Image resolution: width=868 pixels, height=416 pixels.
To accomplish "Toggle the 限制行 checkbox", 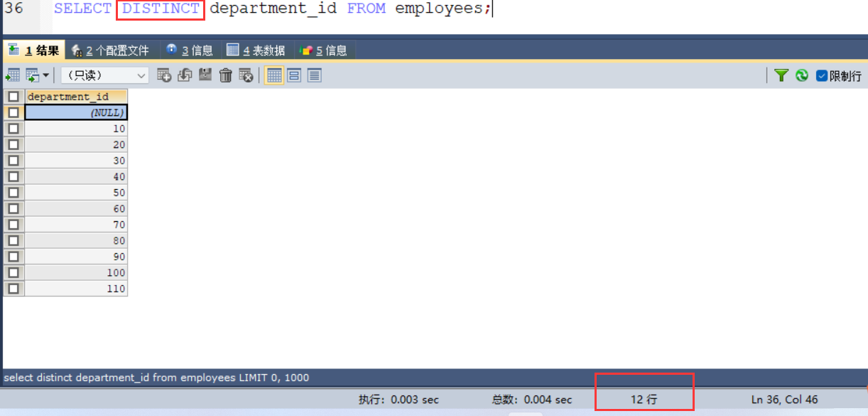I will [822, 75].
